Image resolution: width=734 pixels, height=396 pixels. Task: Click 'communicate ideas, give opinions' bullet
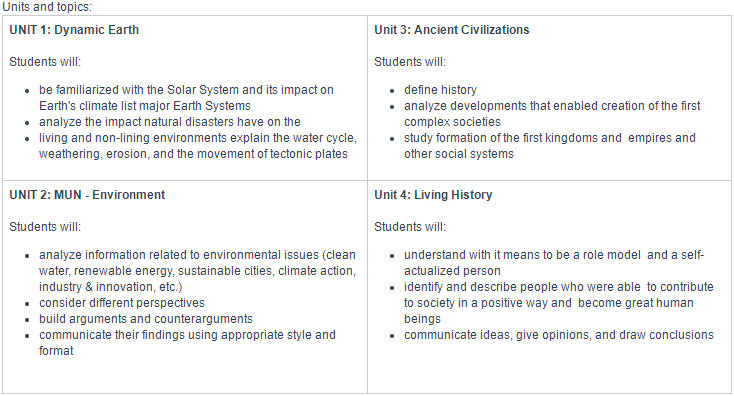point(559,335)
